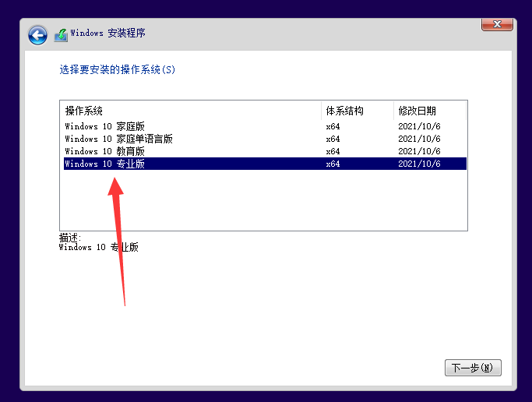Click the 下一步(N) button
Image resolution: width=532 pixels, height=402 pixels.
click(x=473, y=368)
